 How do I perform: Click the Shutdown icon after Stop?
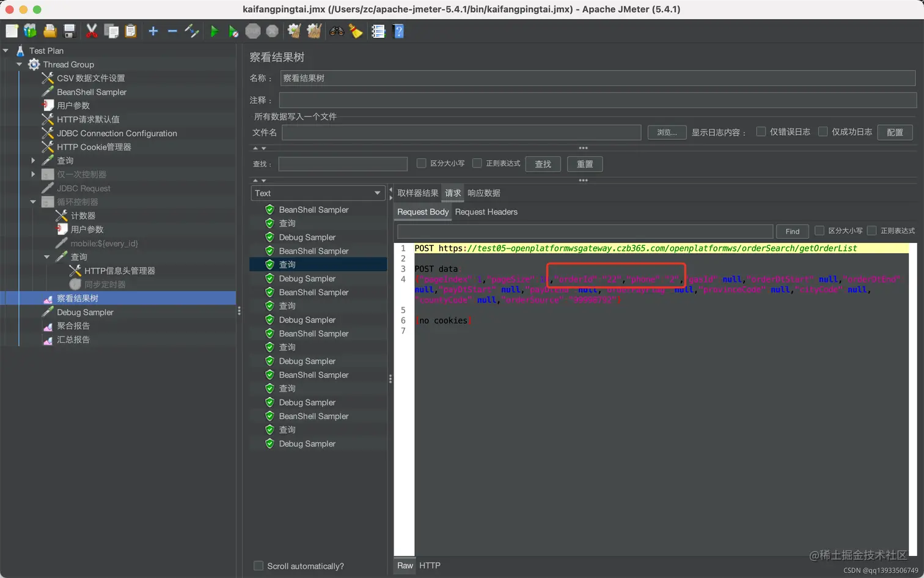[x=273, y=31]
